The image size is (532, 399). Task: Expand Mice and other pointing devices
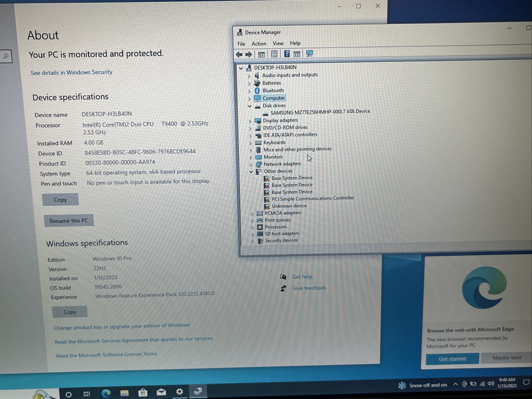[x=251, y=150]
